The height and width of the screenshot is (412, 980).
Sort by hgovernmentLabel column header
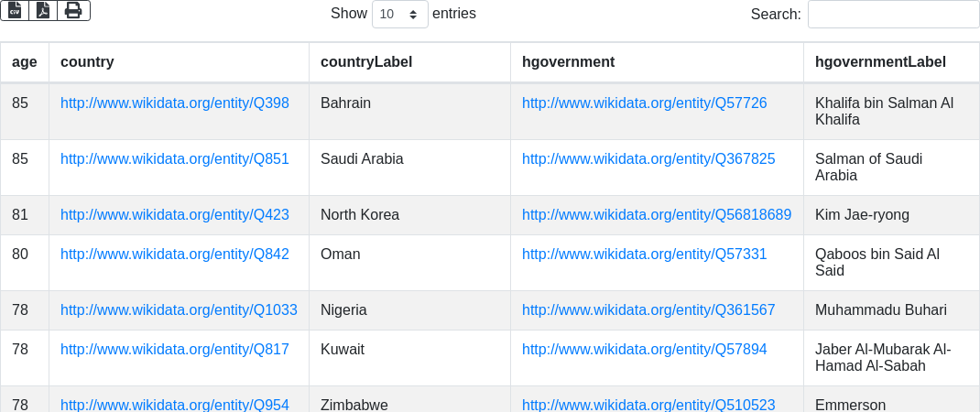[880, 62]
